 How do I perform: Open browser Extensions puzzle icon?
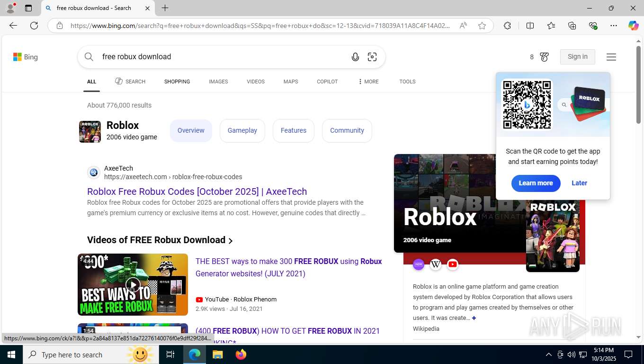(507, 26)
